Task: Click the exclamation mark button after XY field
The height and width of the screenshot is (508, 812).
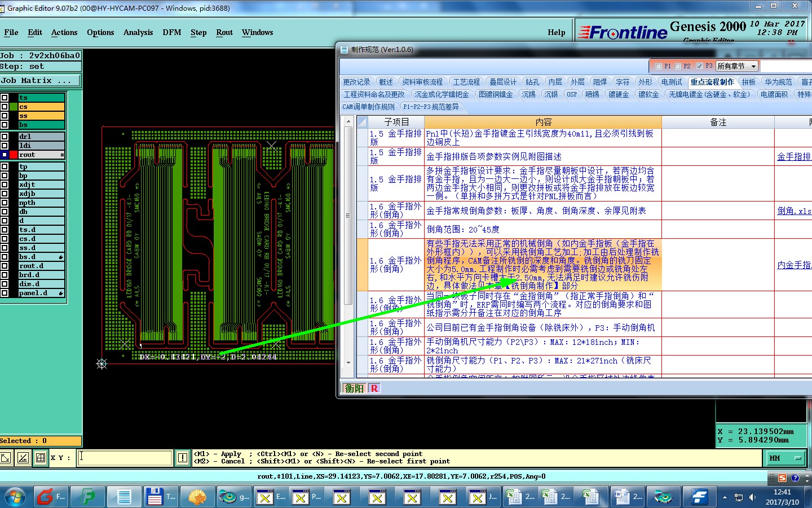Action: click(183, 458)
